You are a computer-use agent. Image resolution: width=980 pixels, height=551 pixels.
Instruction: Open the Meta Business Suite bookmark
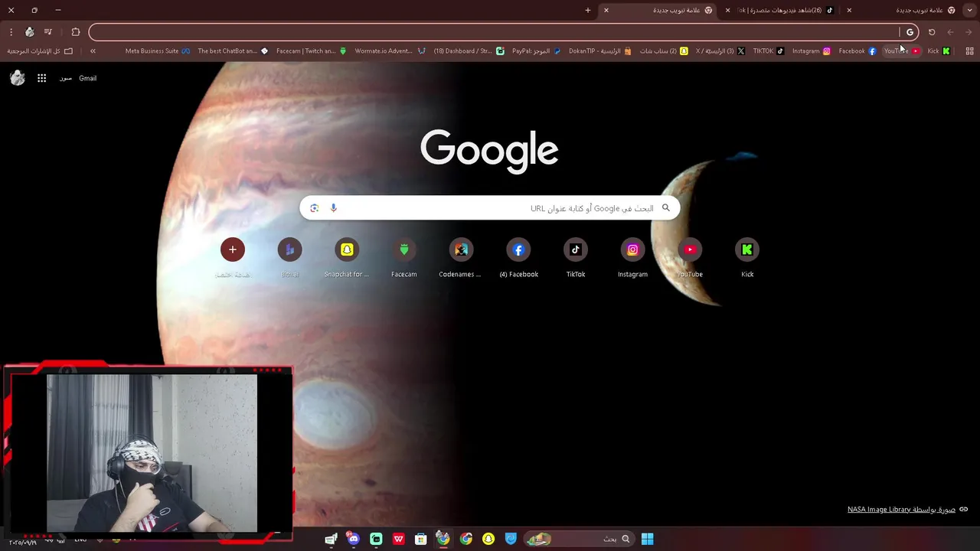(157, 51)
